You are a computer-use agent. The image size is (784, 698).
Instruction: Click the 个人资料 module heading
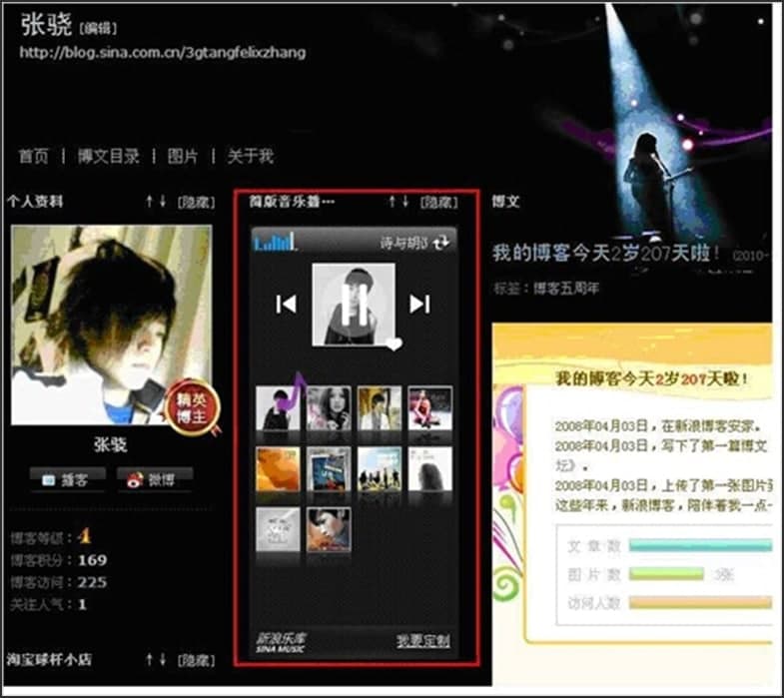tap(35, 202)
